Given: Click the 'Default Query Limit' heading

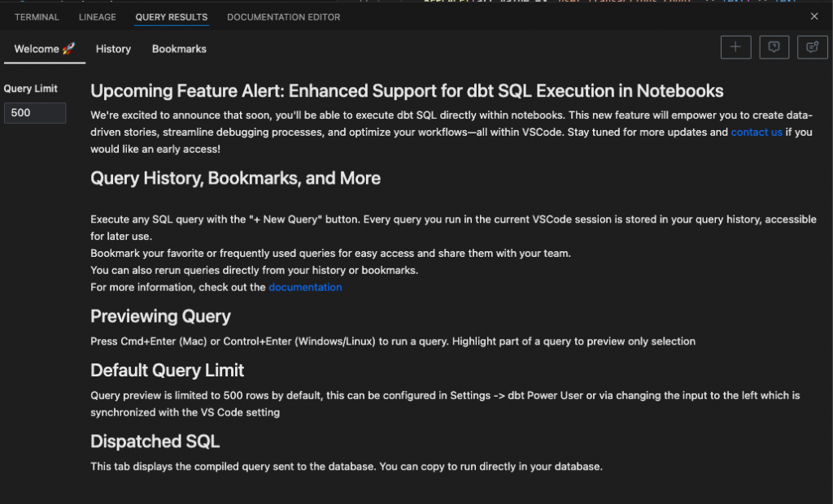Looking at the screenshot, I should click(x=167, y=370).
